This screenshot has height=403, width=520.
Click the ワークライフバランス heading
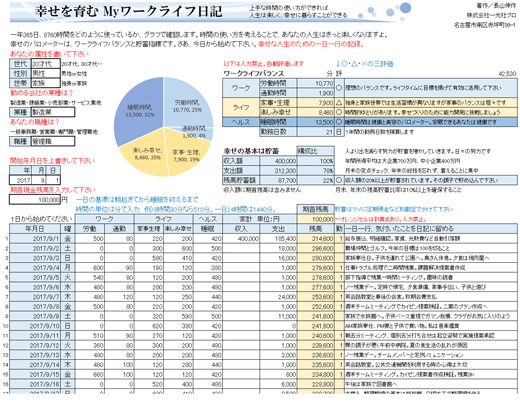(254, 73)
